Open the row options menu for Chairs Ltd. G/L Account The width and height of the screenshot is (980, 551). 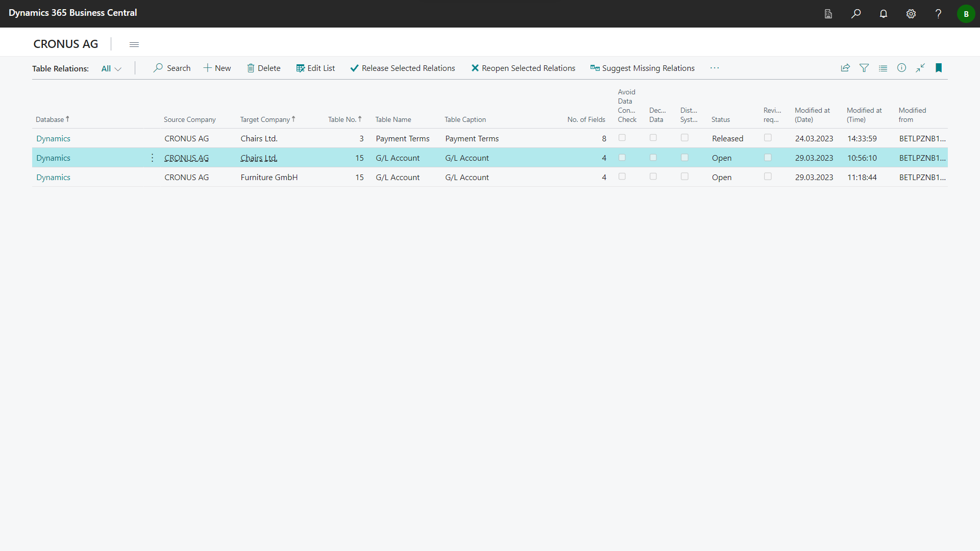pos(152,158)
